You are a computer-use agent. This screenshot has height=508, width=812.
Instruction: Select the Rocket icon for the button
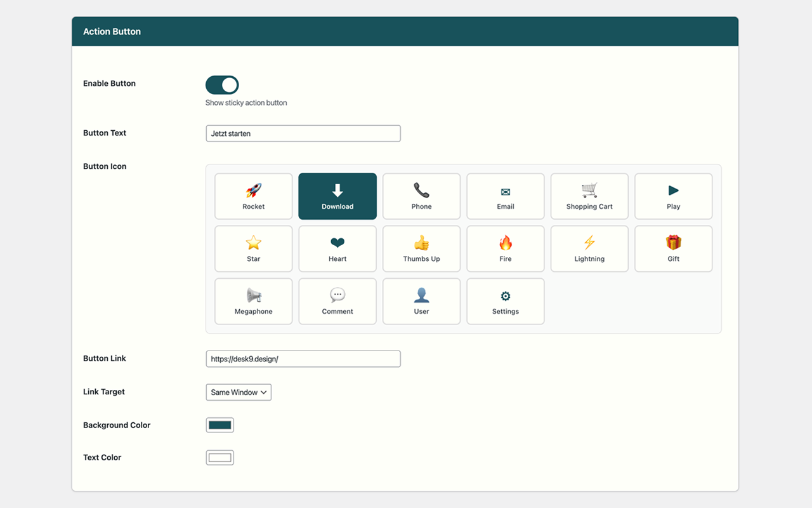253,196
